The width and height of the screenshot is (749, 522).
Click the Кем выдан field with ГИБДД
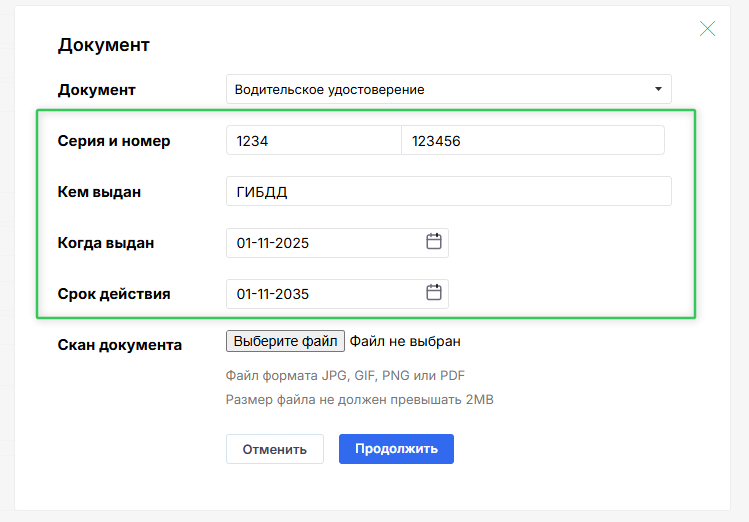[448, 192]
